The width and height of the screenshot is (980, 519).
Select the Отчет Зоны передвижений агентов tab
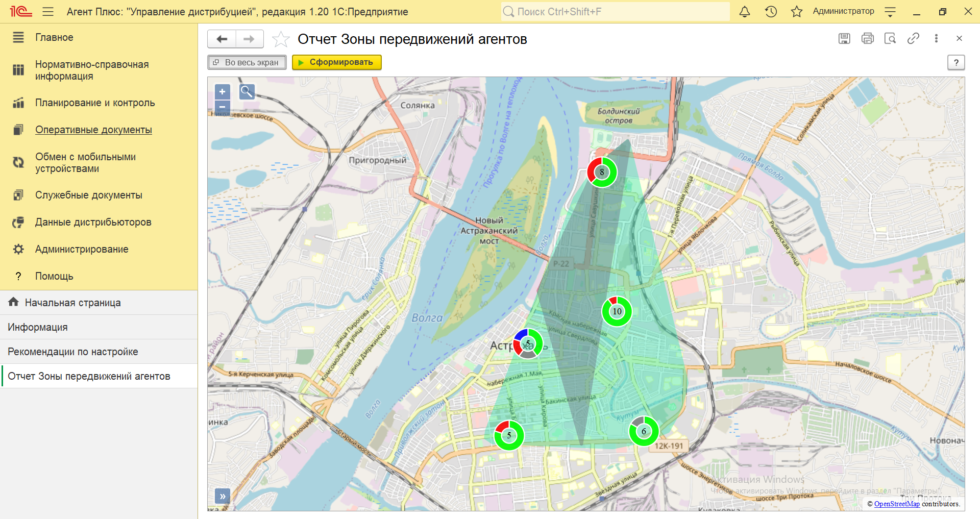coord(99,376)
